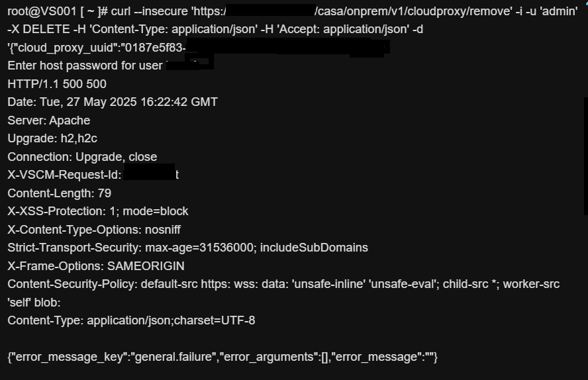Click the Strict-Transport-Security header line
The image size is (588, 380).
tap(187, 248)
